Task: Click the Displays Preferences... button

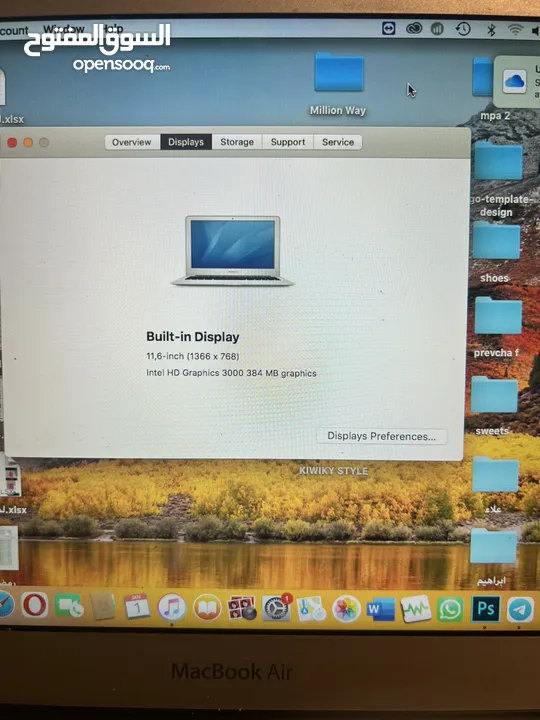Action: 382,436
